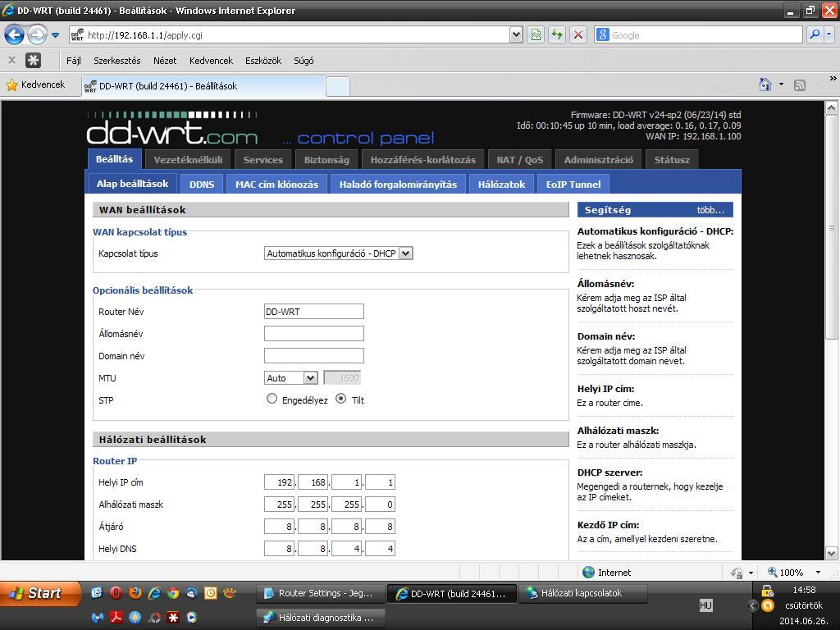Open the Adminisztráció tab

click(x=598, y=160)
